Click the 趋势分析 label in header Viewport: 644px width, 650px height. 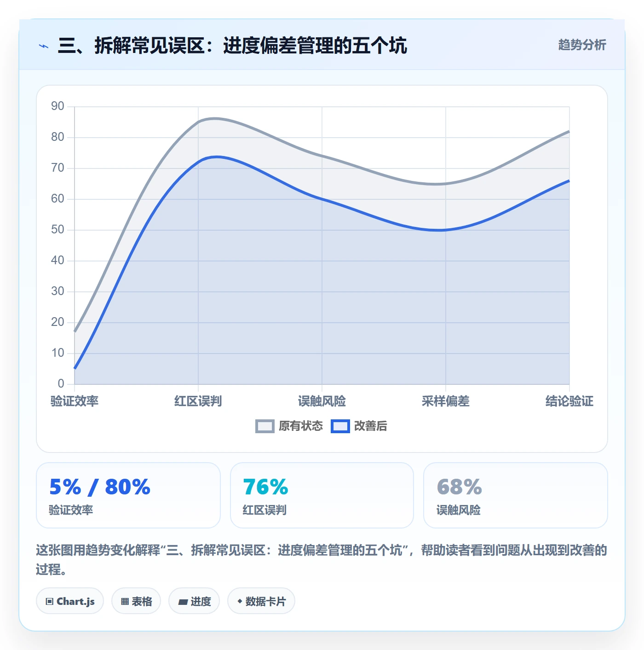tap(582, 45)
